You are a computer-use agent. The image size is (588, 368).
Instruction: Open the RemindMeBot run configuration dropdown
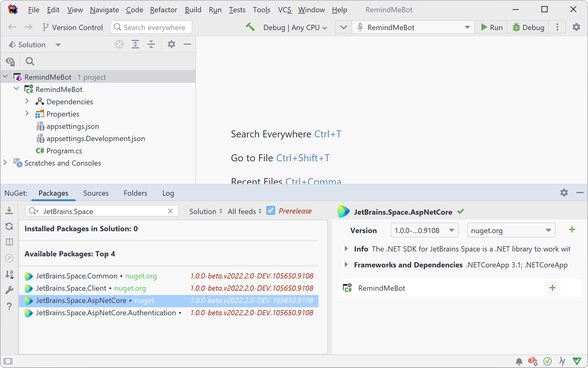point(413,27)
